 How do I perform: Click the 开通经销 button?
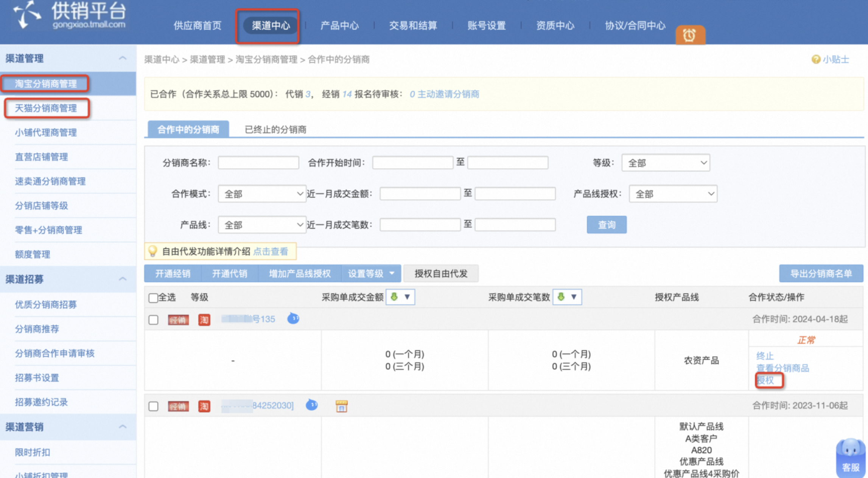(173, 273)
